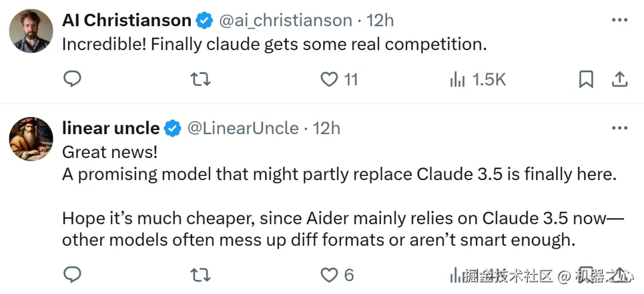Share AI Christianson's tweet
The image size is (644, 294).
tap(620, 79)
